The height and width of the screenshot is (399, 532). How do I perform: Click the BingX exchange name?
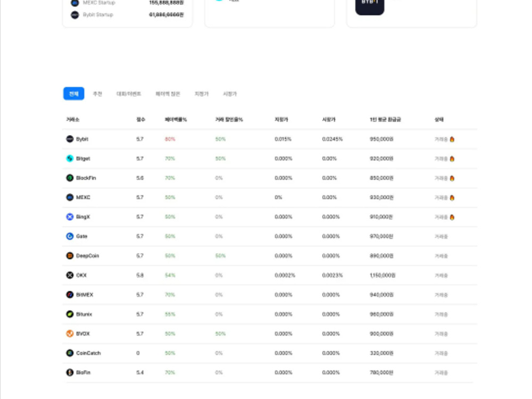pyautogui.click(x=83, y=217)
